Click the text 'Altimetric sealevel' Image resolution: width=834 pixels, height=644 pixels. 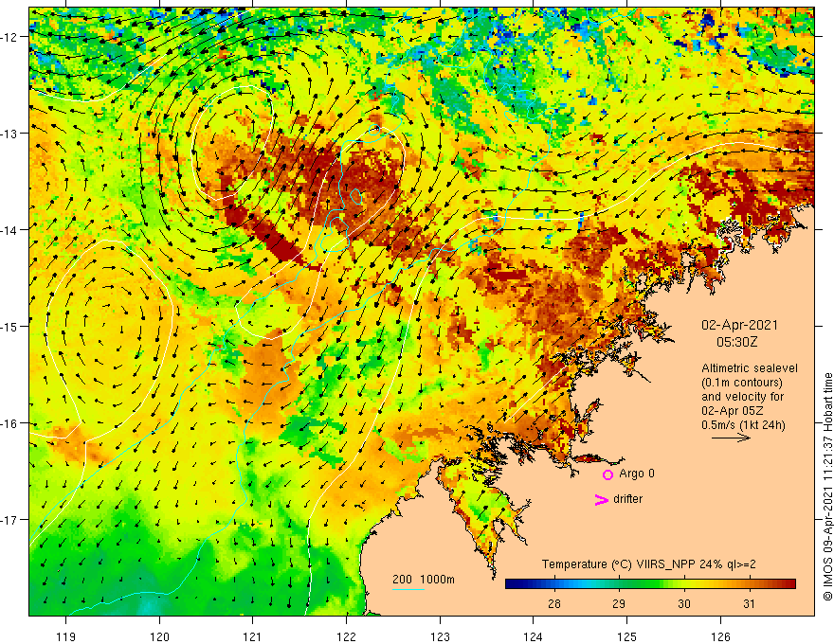tap(750, 368)
